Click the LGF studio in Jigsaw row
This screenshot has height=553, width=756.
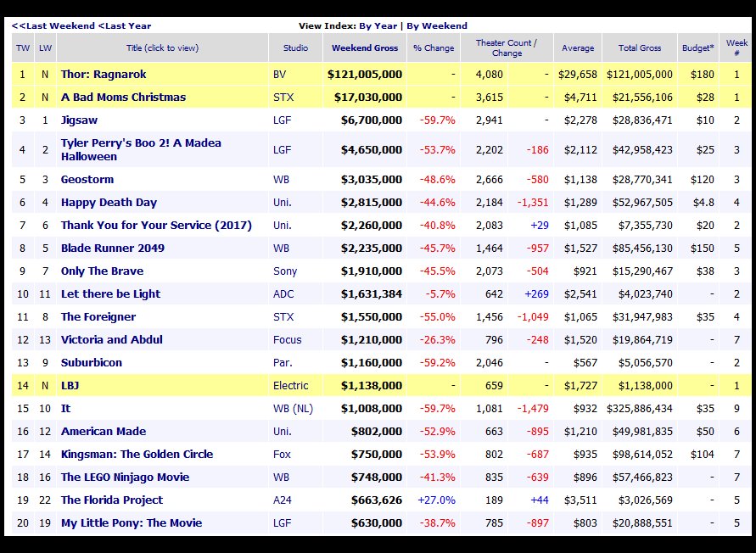[282, 120]
